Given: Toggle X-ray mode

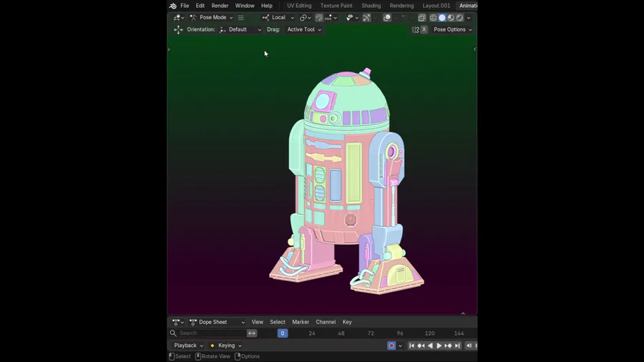Looking at the screenshot, I should pos(421,18).
